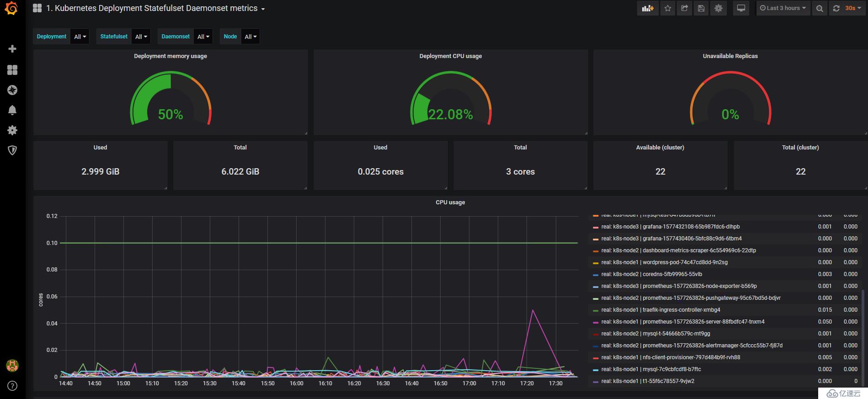868x399 pixels.
Task: Star this dashboard as favorite
Action: (x=668, y=8)
